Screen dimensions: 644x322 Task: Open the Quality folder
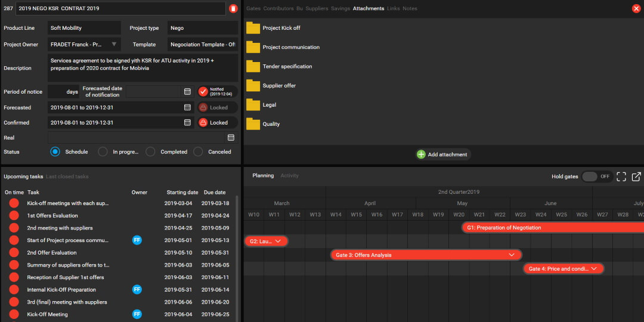(x=253, y=124)
